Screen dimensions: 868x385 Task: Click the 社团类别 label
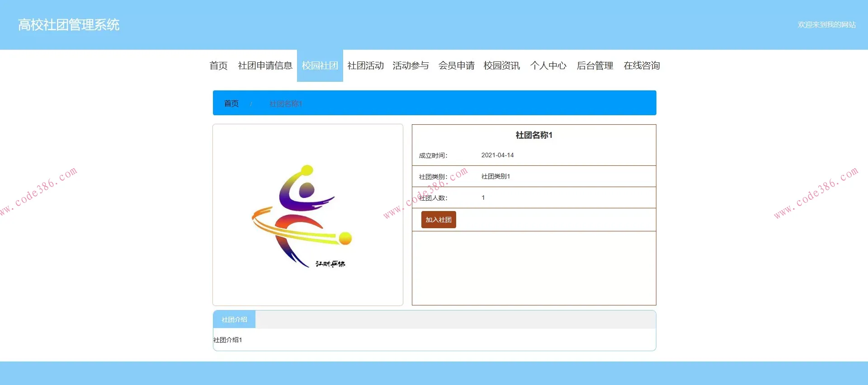click(x=433, y=177)
